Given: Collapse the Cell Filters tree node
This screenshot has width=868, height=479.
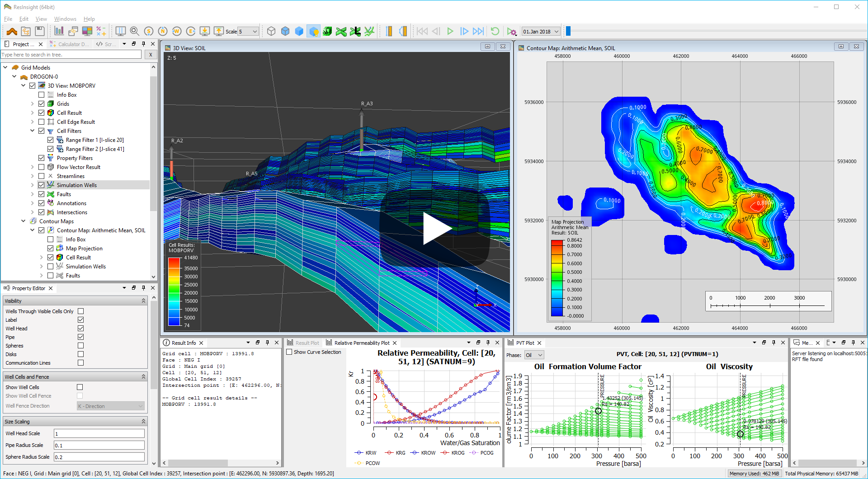Looking at the screenshot, I should (x=33, y=131).
